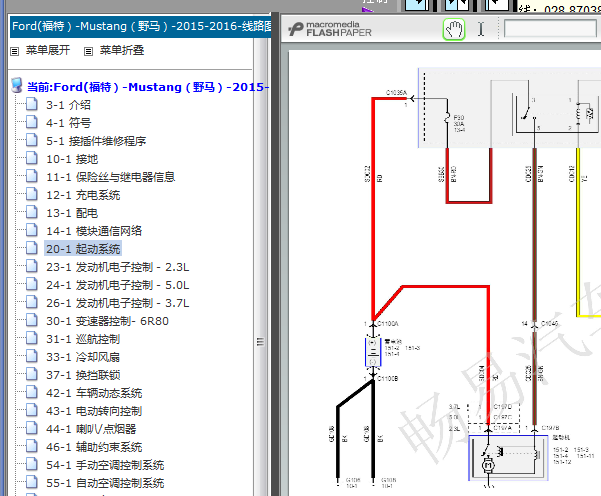Open 43-1 电动转向控制 entry

94,411
